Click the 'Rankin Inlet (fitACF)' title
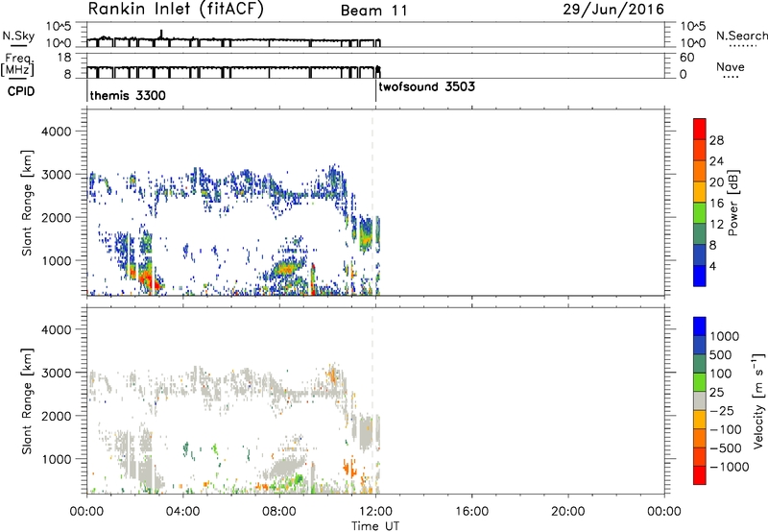 176,9
